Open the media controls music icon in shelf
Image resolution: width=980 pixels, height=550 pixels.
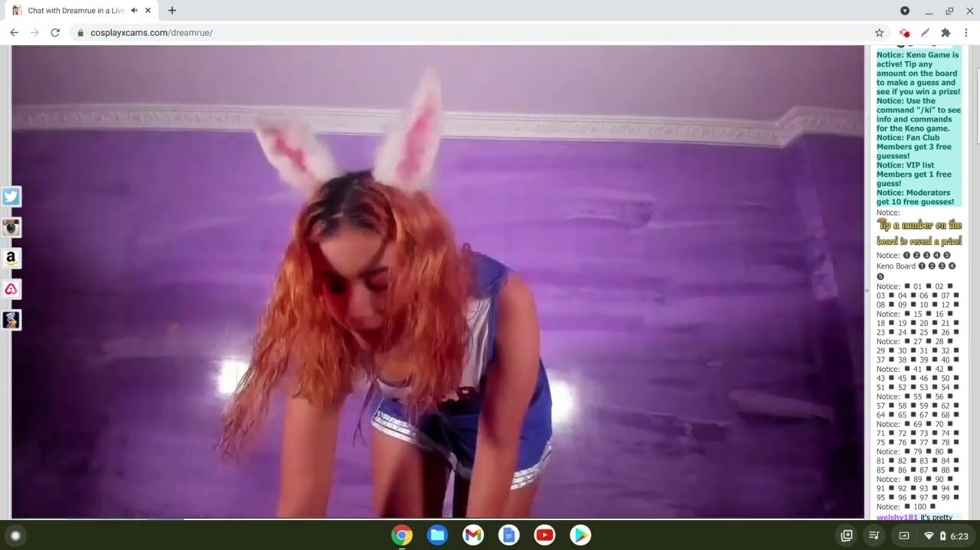[x=874, y=535]
